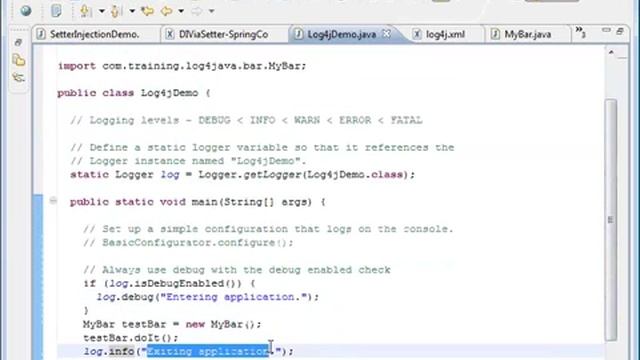Open the forward history dropdown arrow
Viewport: 640px width, 360px height.
211,11
